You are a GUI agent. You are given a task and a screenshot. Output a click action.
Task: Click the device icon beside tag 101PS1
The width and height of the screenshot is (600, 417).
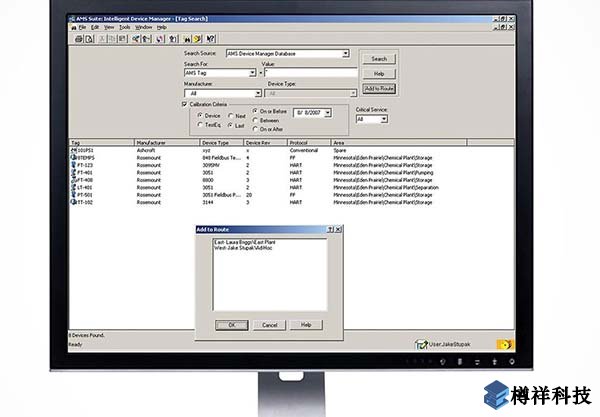[73, 152]
